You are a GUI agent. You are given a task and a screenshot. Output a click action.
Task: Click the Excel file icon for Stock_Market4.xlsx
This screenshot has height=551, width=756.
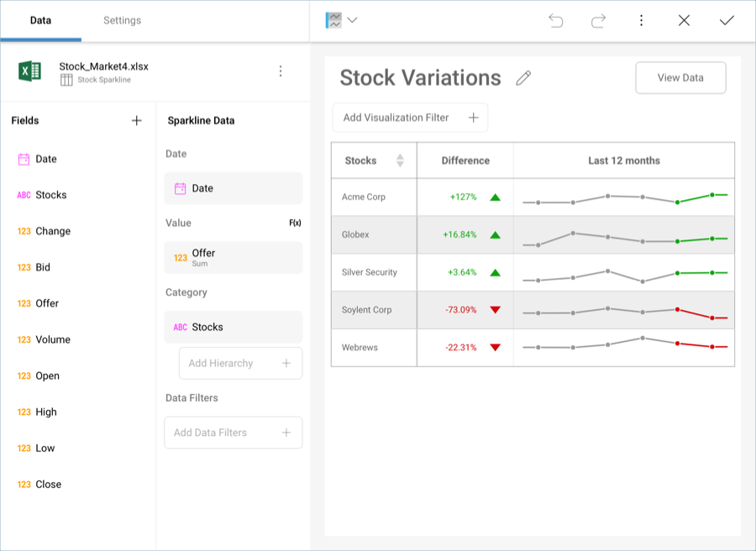click(30, 71)
